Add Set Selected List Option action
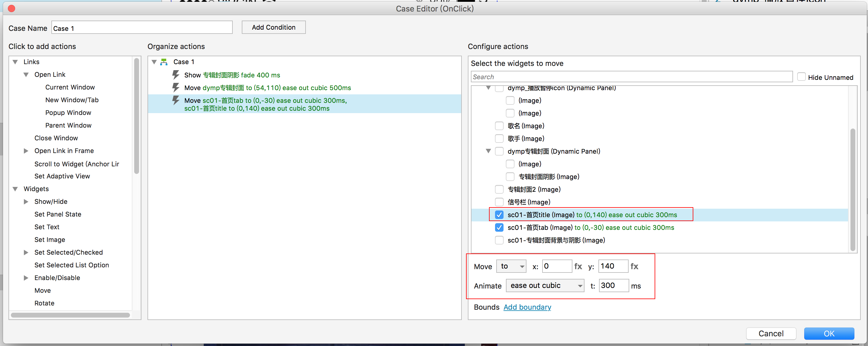Viewport: 868px width, 346px height. (x=72, y=265)
